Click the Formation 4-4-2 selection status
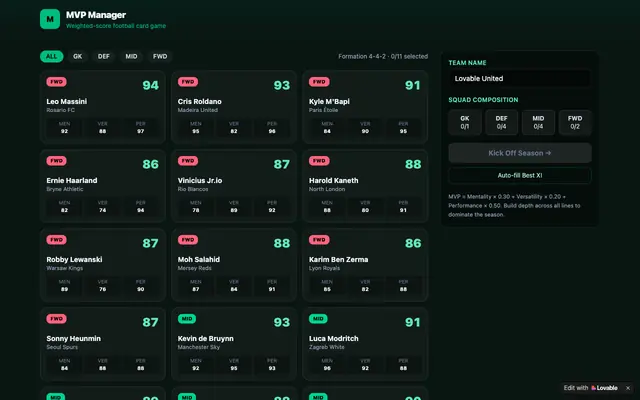Image resolution: width=640 pixels, height=400 pixels. (383, 56)
